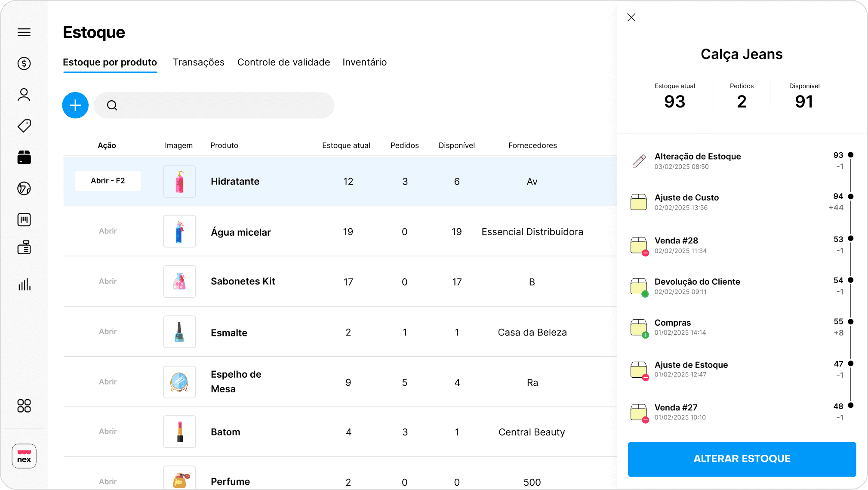The image size is (868, 490).
Task: Open the cash register sidebar icon
Action: click(24, 247)
